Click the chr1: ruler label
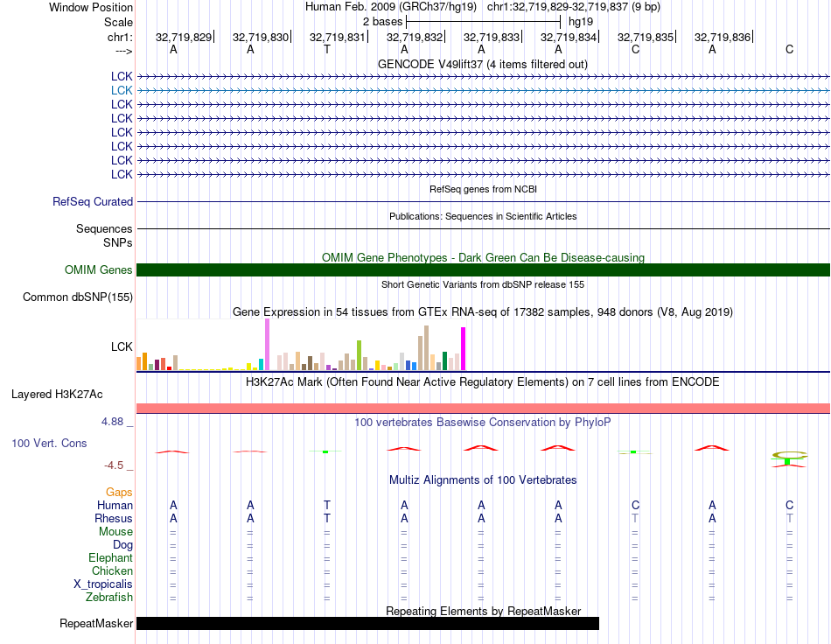This screenshot has height=644, width=831. pos(120,37)
